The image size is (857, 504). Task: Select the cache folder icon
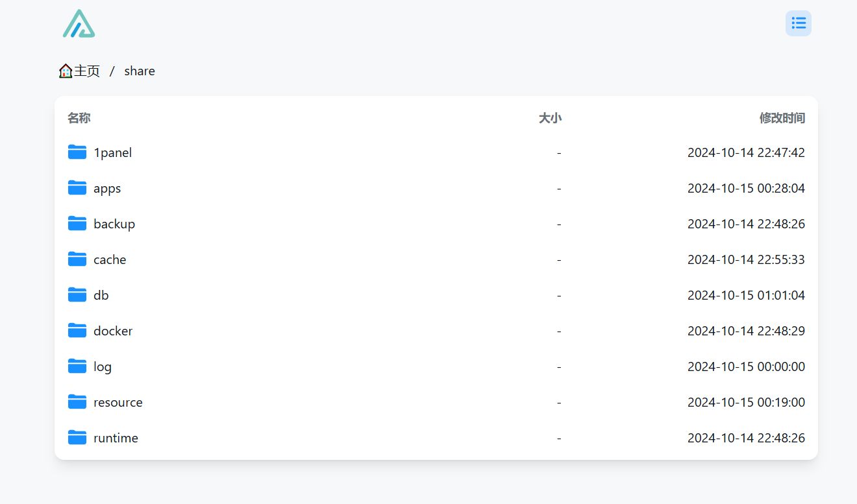[x=77, y=259]
